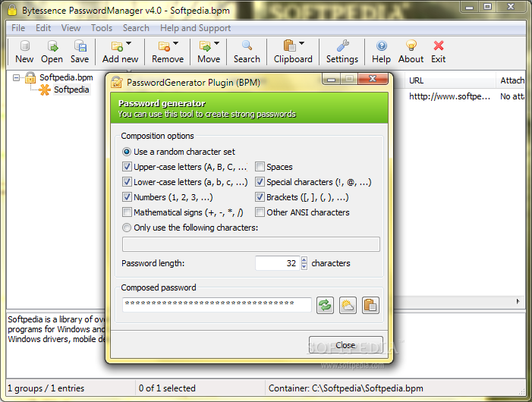Open the View menu
Viewport: 532px width, 402px height.
(71, 28)
